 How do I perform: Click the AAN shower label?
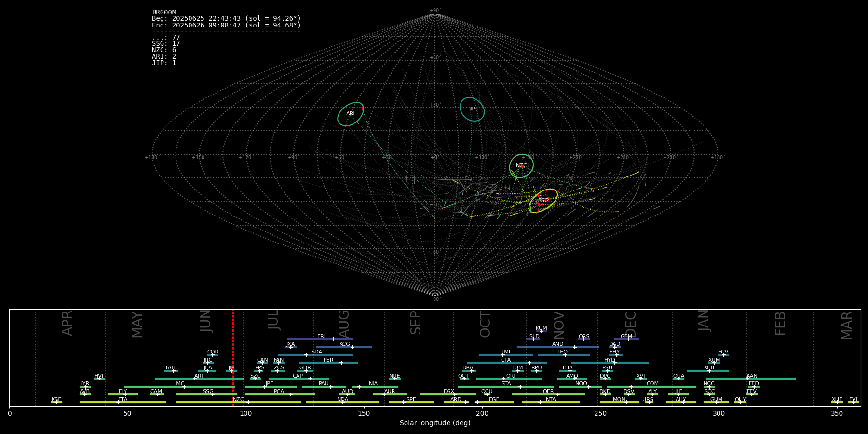coord(752,376)
